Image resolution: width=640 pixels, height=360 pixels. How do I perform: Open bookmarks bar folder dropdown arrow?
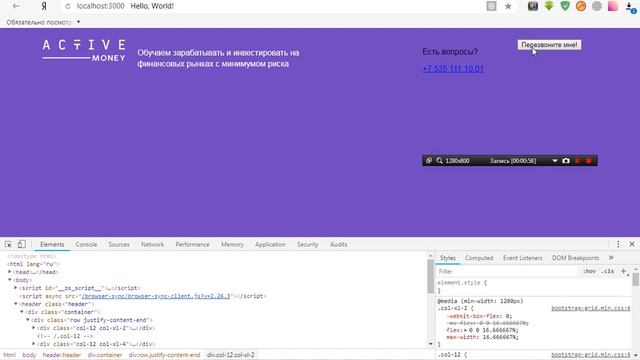point(78,22)
